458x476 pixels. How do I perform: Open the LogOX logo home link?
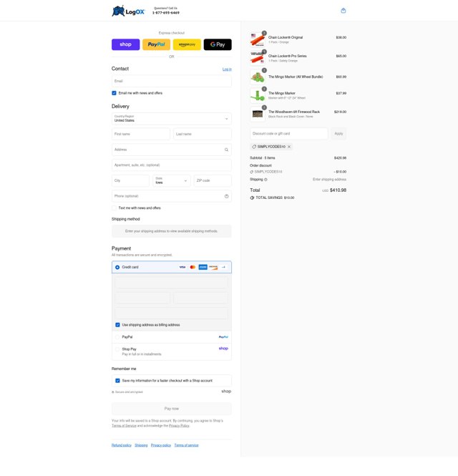tap(128, 11)
